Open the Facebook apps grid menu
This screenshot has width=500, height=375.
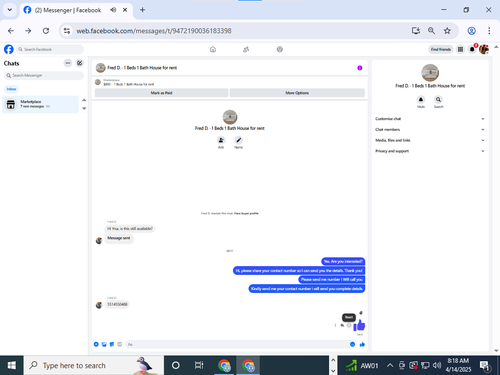coord(460,49)
